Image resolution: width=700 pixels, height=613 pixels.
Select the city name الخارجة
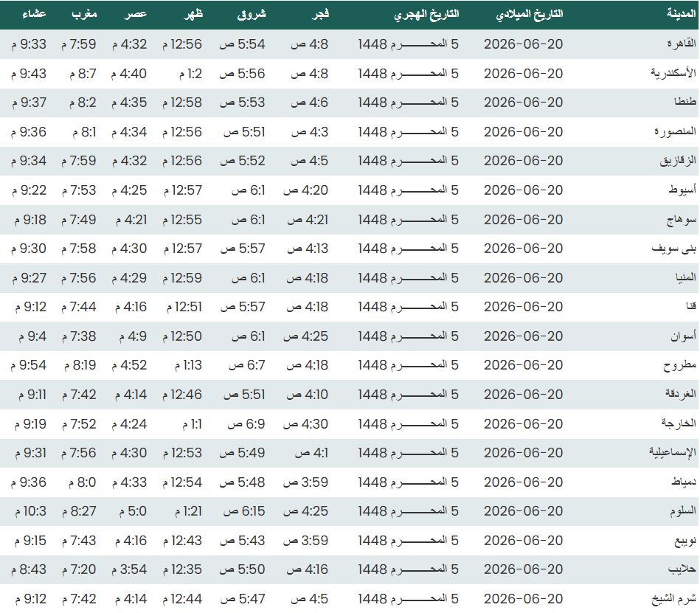[679, 423]
